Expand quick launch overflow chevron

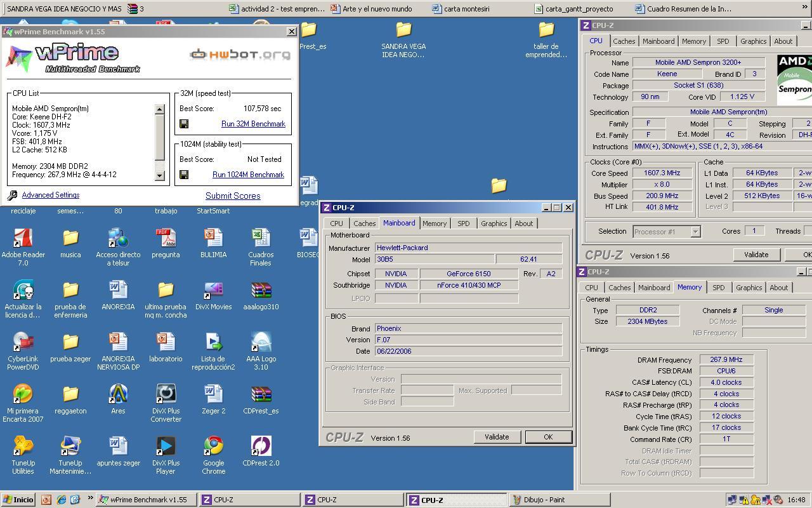(90, 498)
